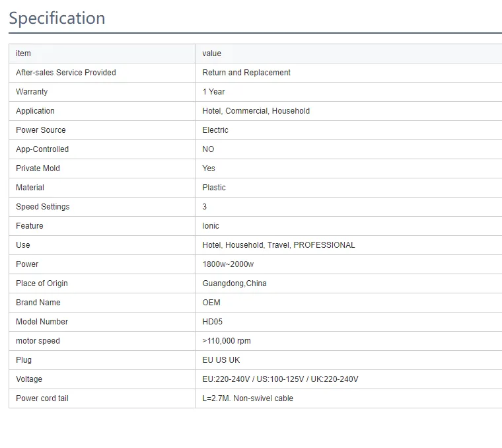The width and height of the screenshot is (502, 448).
Task: Select the 'EU US UK' plug value
Action: 221,360
